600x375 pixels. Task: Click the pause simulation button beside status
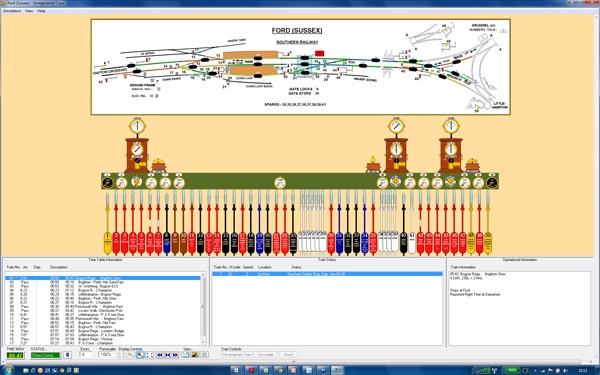pos(67,355)
